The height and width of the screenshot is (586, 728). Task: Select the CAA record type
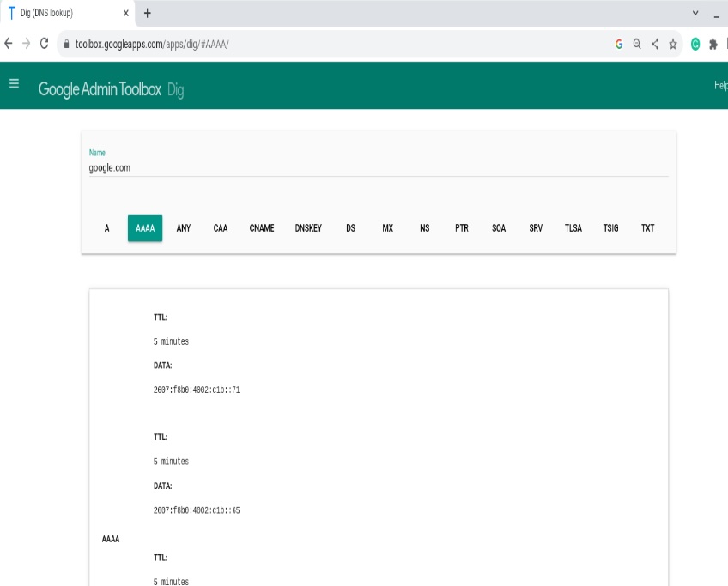(221, 228)
